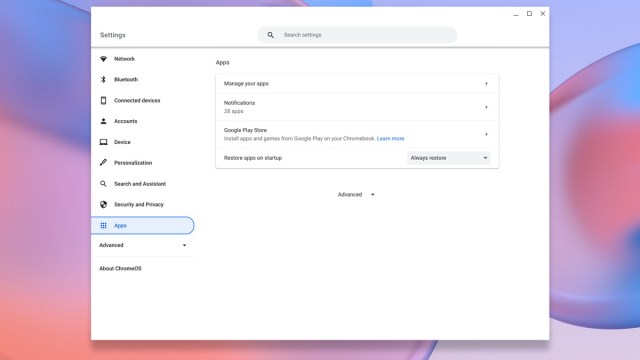Open Security and Privacy label
Viewport: 640px width, 360px height.
point(139,204)
